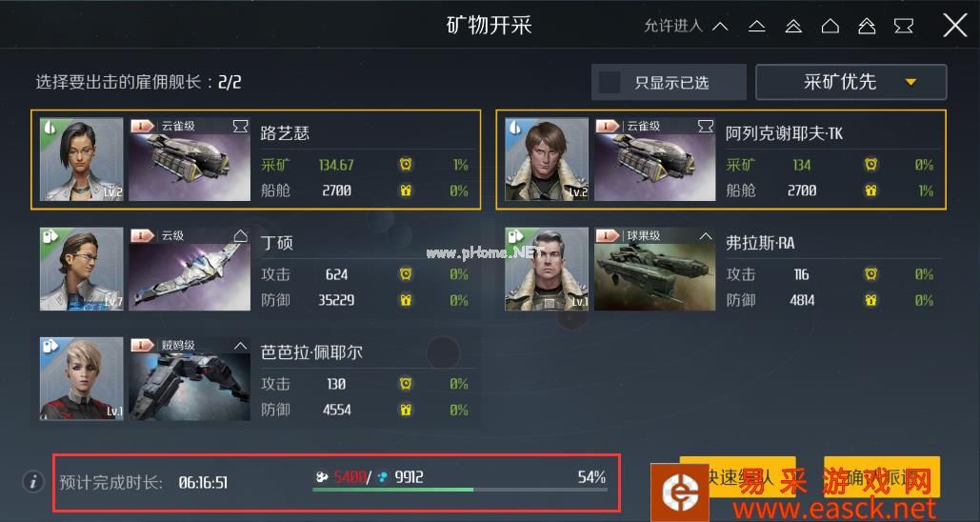Click the orange dropdown arrow of 采矿优先

(x=911, y=82)
